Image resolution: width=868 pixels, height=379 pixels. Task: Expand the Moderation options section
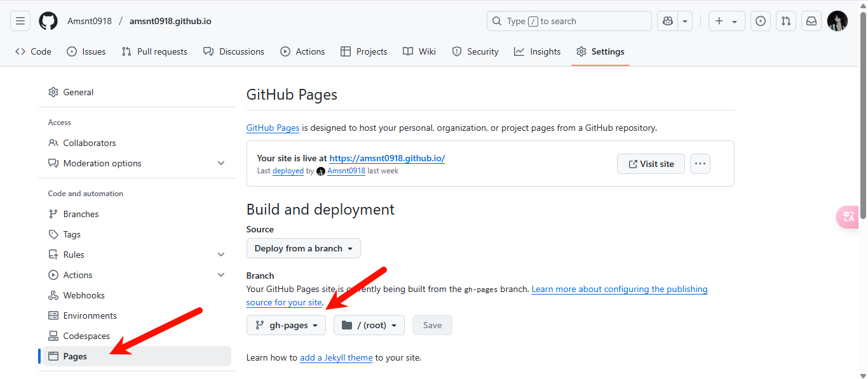click(x=220, y=163)
